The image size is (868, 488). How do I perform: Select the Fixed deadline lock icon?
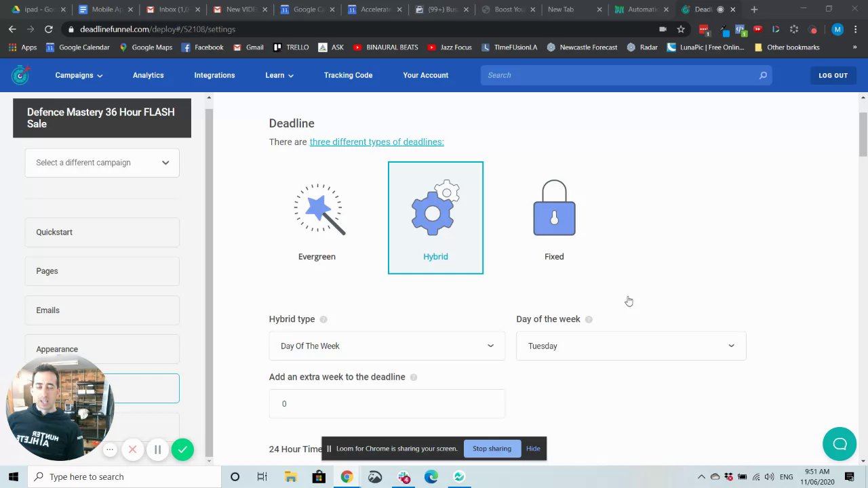554,208
